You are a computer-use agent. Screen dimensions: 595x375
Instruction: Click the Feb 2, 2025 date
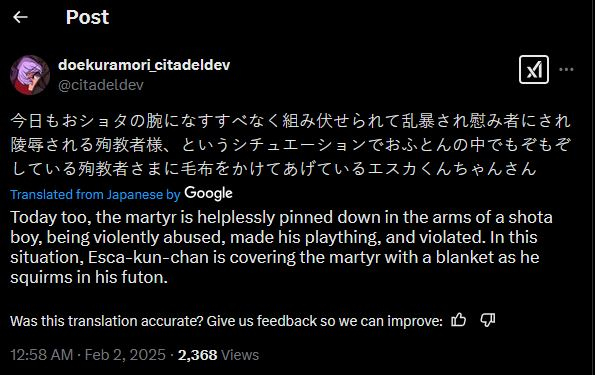[125, 355]
